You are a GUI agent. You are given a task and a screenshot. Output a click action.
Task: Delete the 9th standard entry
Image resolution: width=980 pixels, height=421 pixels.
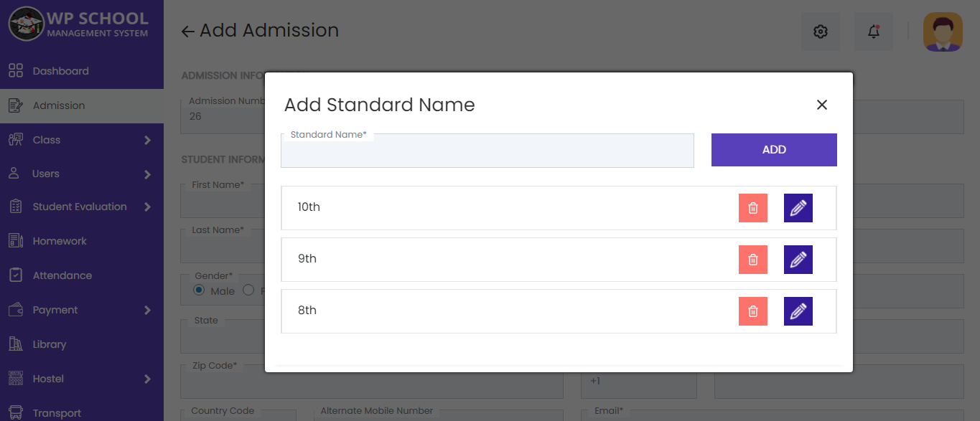coord(752,259)
